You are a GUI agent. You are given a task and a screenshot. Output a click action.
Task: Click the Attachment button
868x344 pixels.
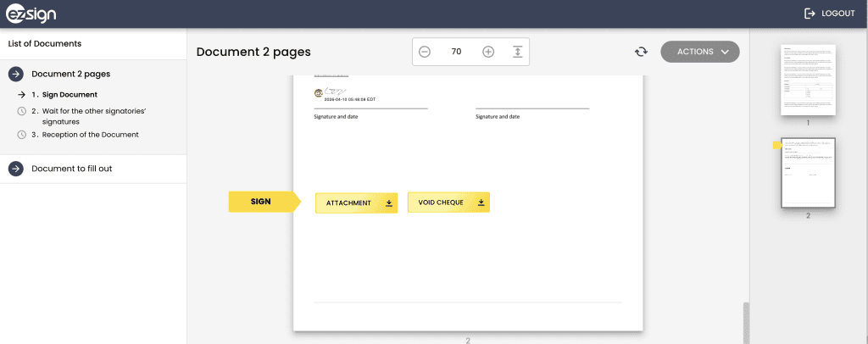click(x=349, y=203)
